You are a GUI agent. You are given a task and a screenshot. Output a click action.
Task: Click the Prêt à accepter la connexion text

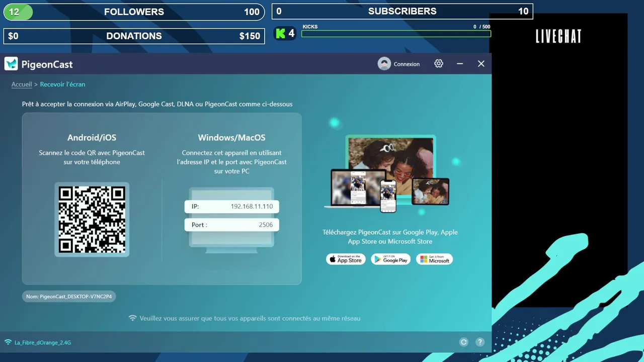point(157,104)
